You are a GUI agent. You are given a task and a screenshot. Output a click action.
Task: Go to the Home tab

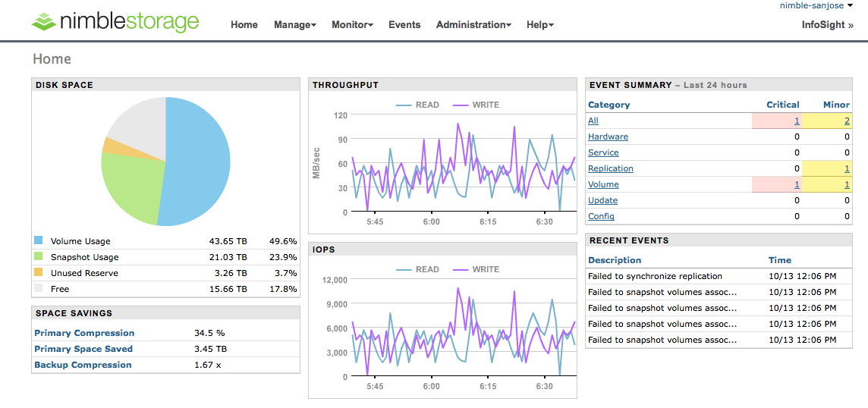point(244,25)
